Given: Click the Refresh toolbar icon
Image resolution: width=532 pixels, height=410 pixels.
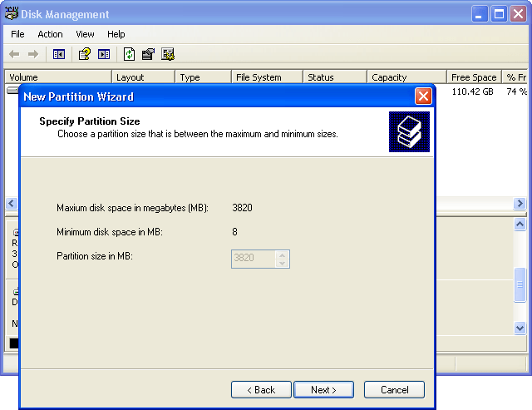Looking at the screenshot, I should [130, 54].
